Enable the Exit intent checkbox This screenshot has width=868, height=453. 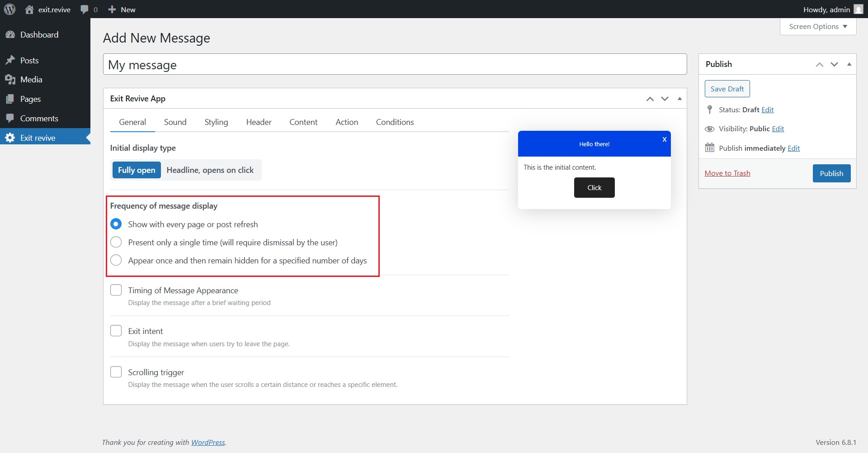click(x=116, y=331)
